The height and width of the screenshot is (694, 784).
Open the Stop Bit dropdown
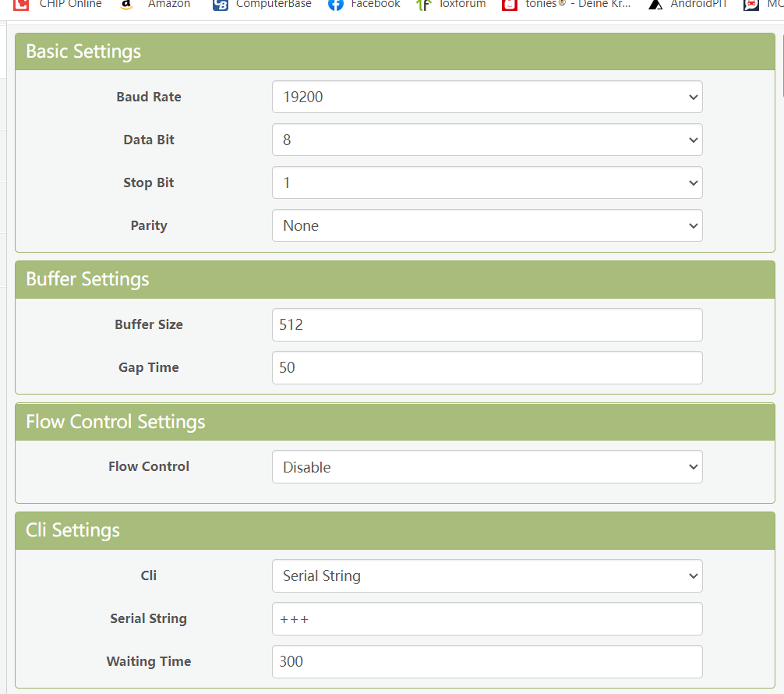pyautogui.click(x=487, y=182)
